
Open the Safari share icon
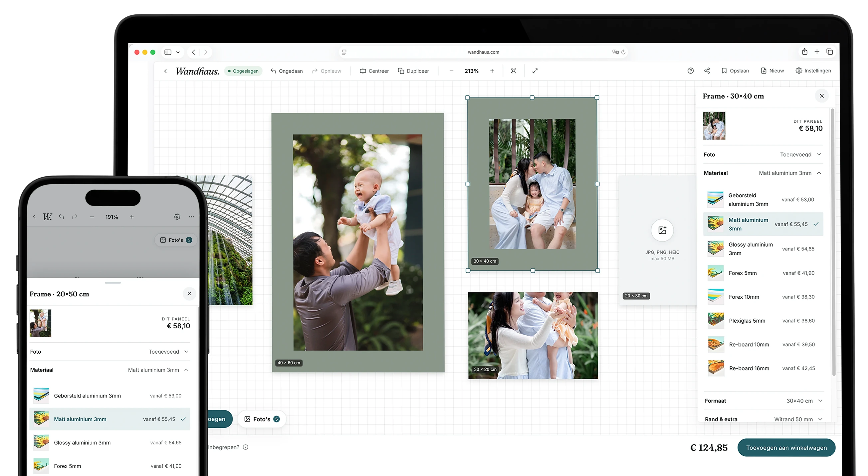pos(805,52)
